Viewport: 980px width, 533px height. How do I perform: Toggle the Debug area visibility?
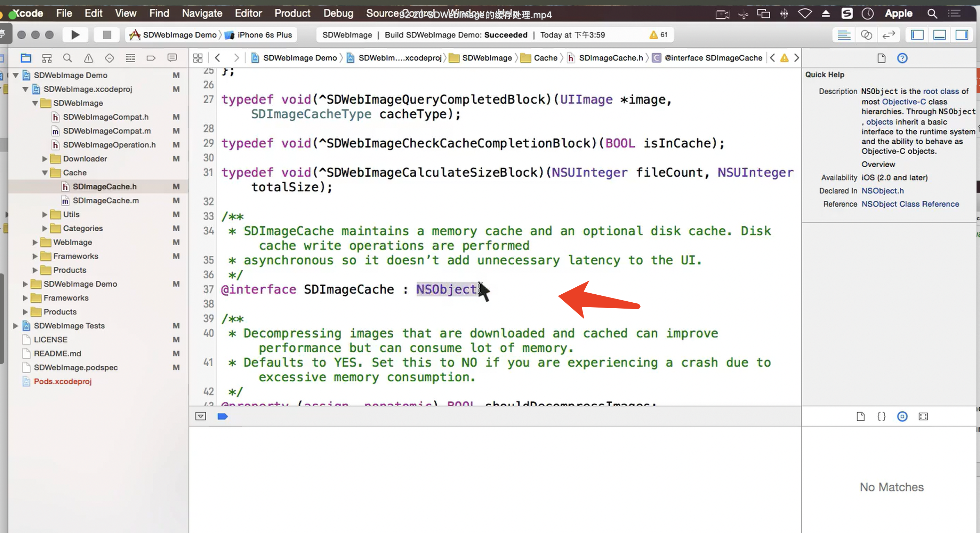(x=939, y=35)
